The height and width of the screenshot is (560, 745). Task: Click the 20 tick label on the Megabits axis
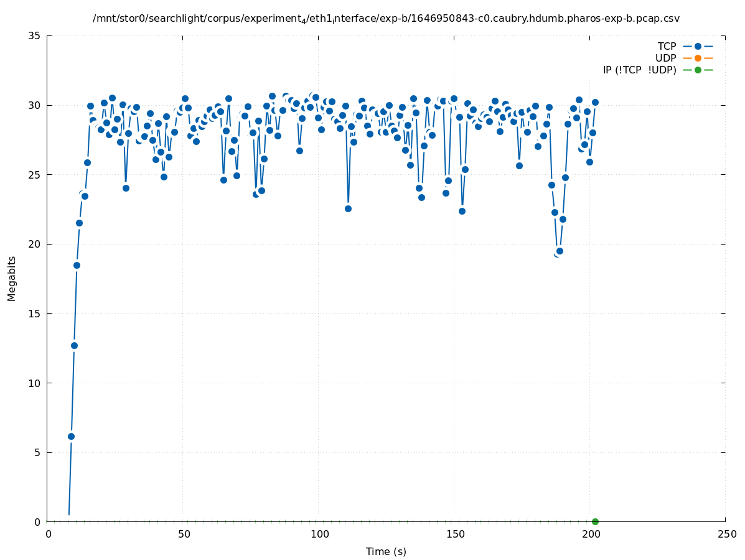tap(35, 244)
